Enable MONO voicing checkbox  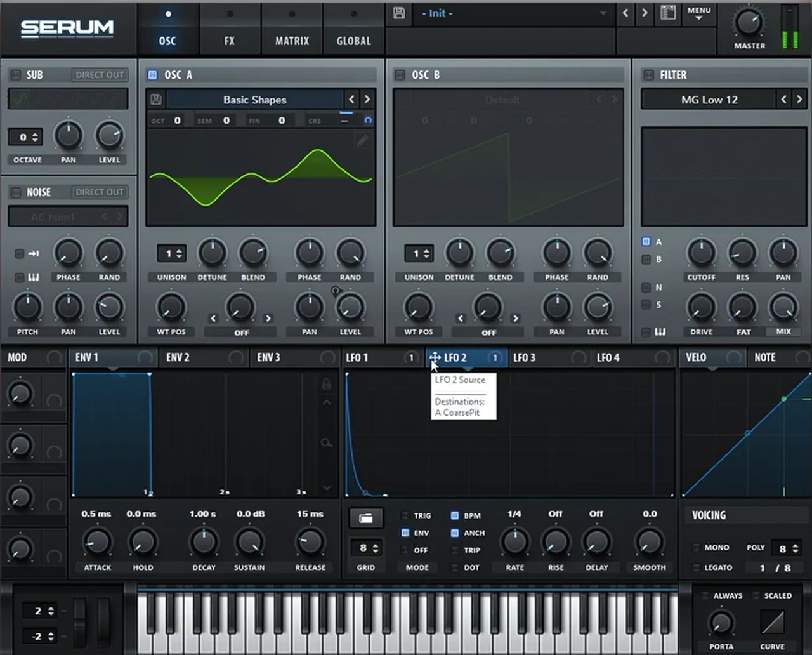coord(697,547)
